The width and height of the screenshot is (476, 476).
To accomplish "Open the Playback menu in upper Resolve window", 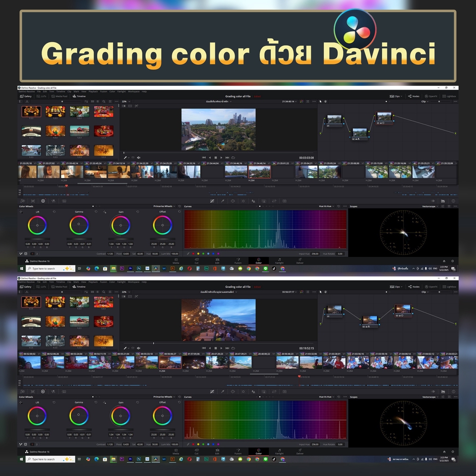I will point(93,91).
